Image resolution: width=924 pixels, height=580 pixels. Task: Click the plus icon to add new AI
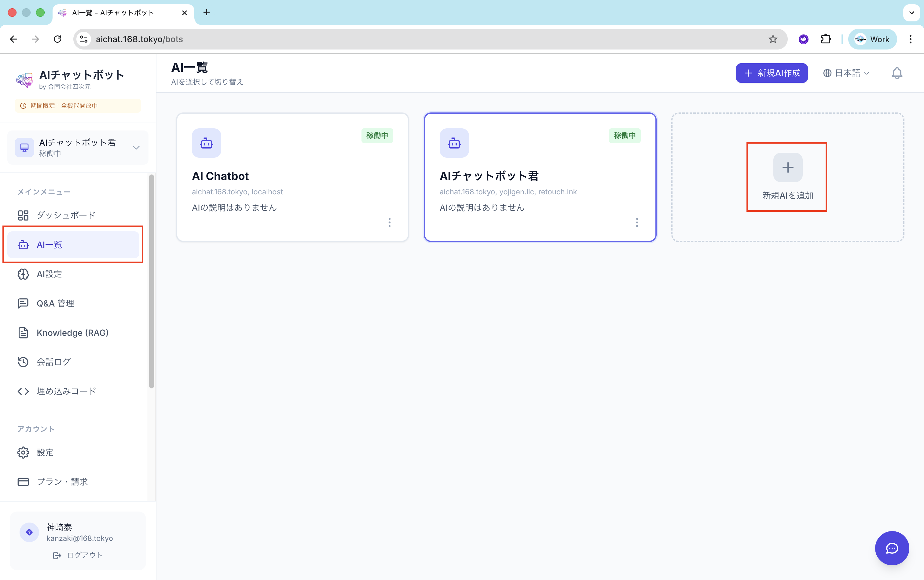[x=787, y=168]
